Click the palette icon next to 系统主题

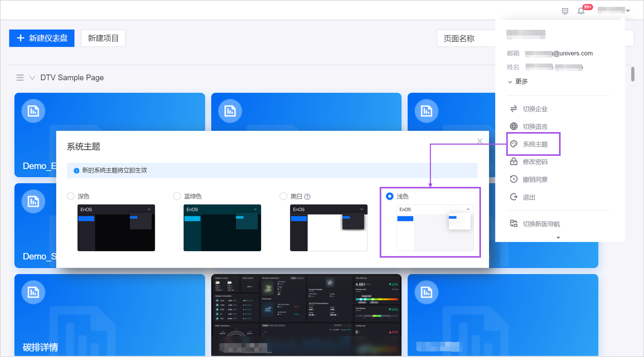(514, 144)
